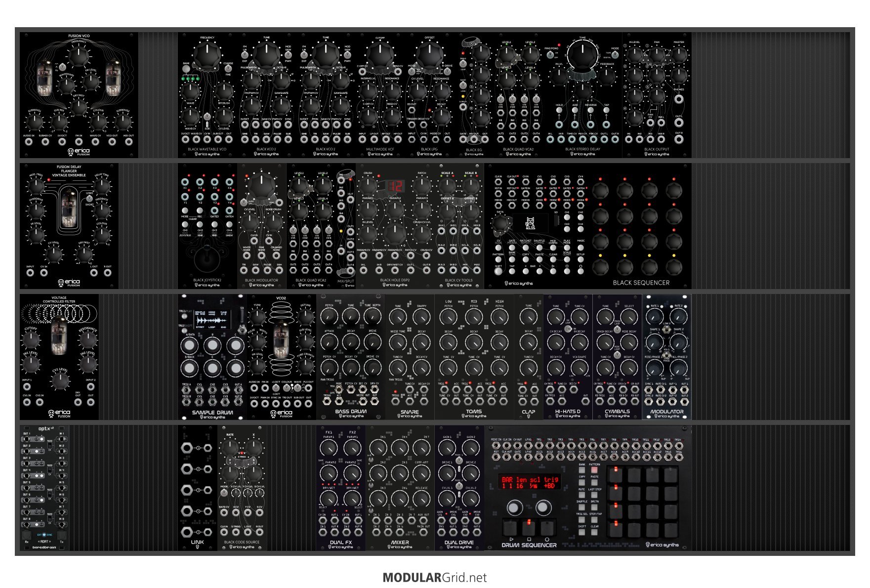870x588 pixels.
Task: Flip the COARSE/FINE switch on Wavetable VCO
Action: point(228,69)
